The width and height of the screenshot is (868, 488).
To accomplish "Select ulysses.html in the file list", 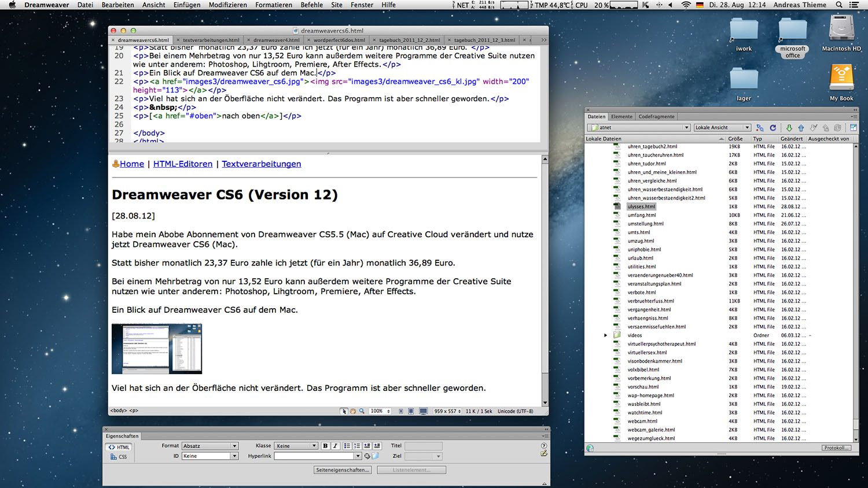I will (642, 206).
